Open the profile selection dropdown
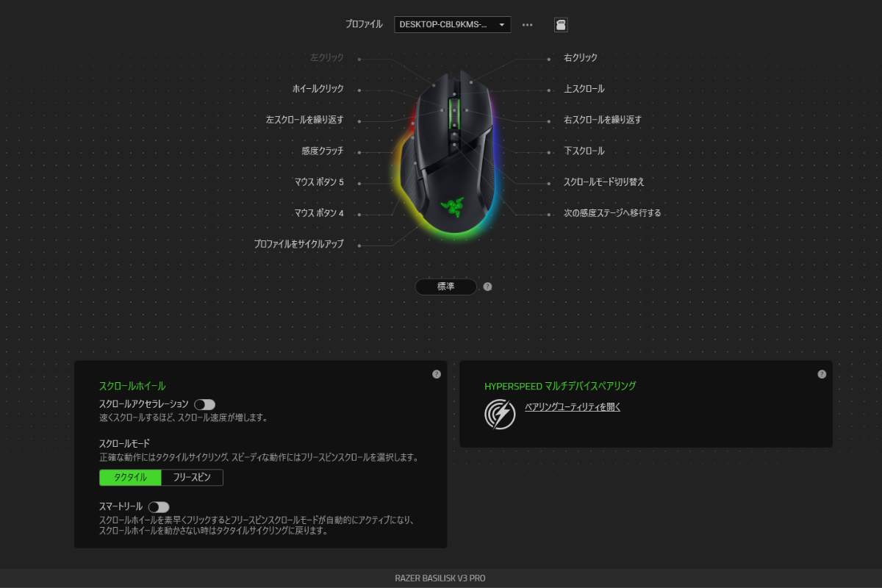The width and height of the screenshot is (882, 588). point(452,24)
